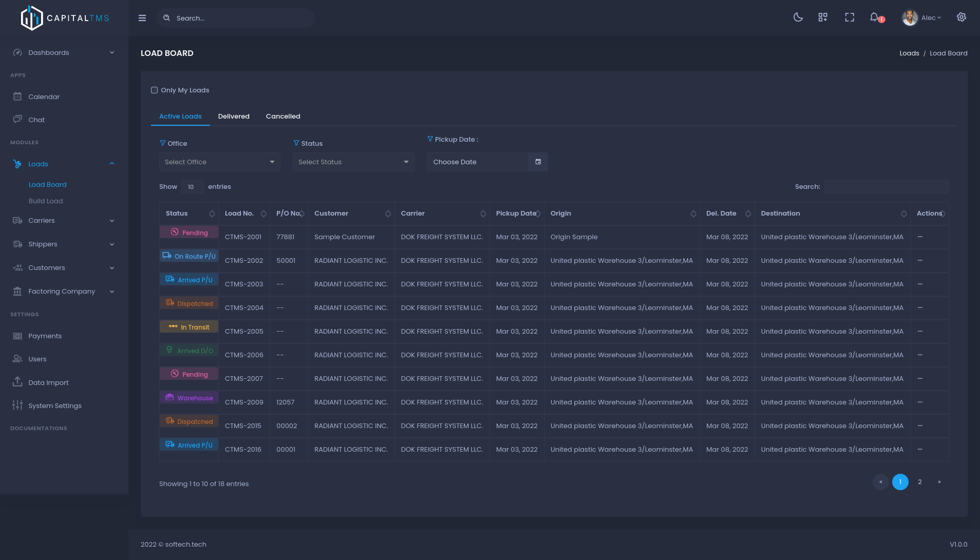
Task: Click the hamburger menu icon
Action: click(142, 18)
